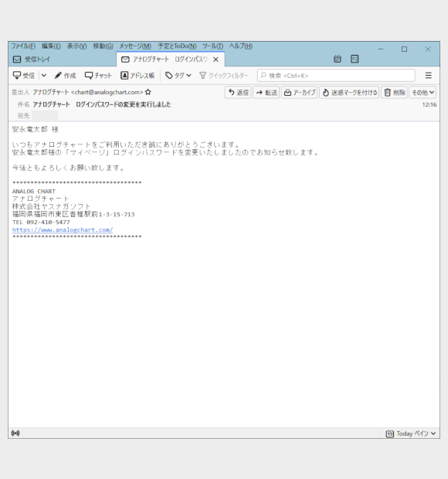
Task: Open the calendar icon in the tab bar
Action: coord(337,59)
